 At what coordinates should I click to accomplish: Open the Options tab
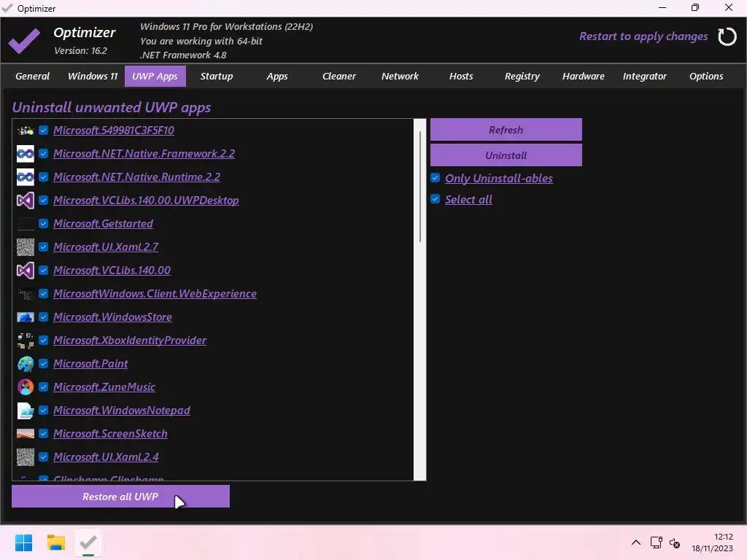(706, 76)
